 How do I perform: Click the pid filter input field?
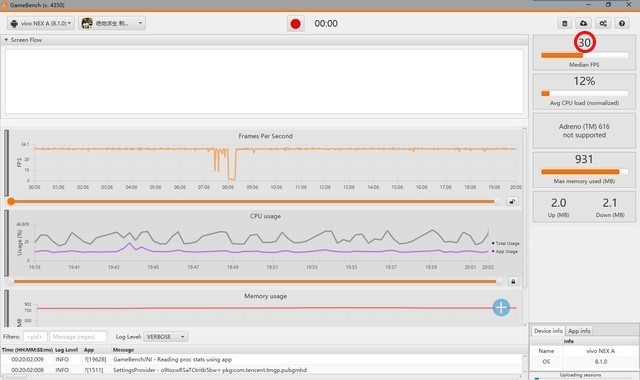pyautogui.click(x=35, y=337)
